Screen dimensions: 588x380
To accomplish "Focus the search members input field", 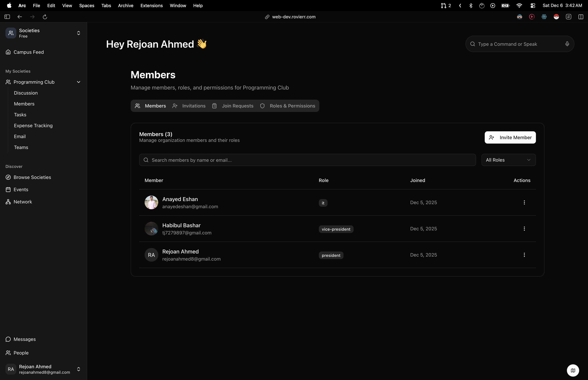I will point(307,160).
